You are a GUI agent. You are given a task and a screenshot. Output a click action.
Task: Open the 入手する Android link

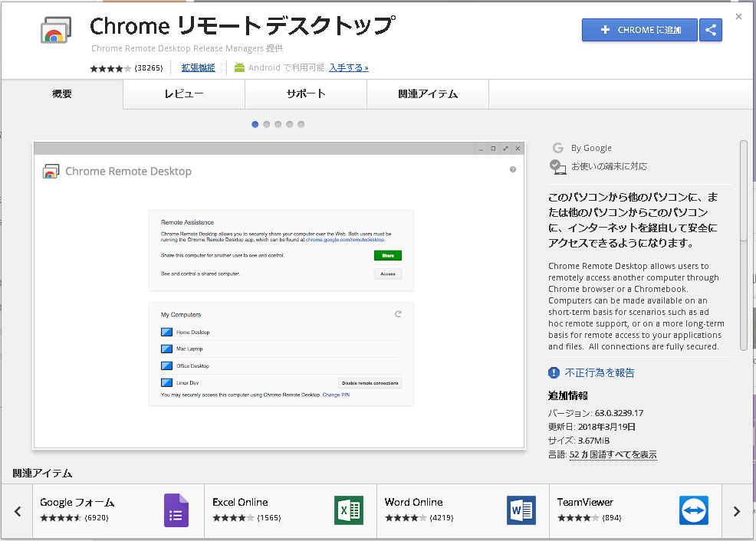point(349,68)
